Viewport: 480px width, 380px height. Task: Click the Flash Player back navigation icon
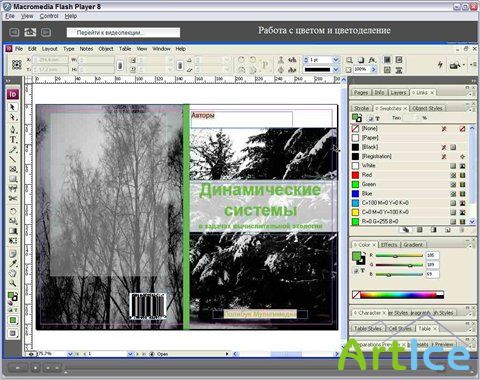click(14, 32)
